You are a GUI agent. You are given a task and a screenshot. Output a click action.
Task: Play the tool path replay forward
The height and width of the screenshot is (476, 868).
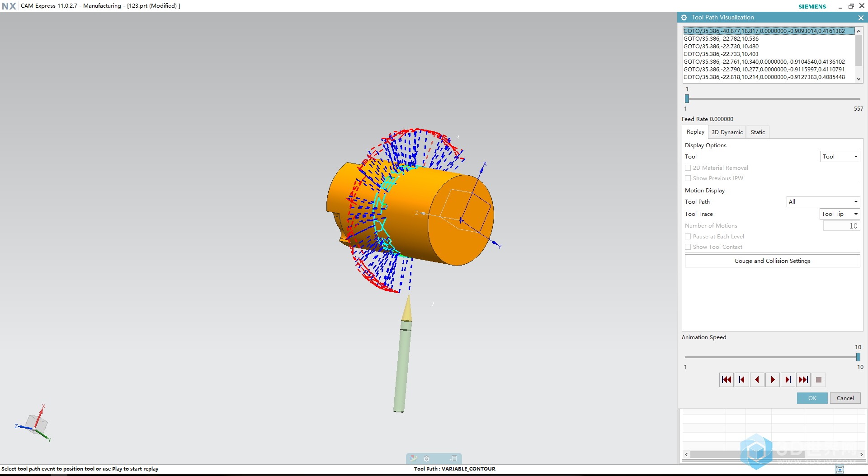773,380
